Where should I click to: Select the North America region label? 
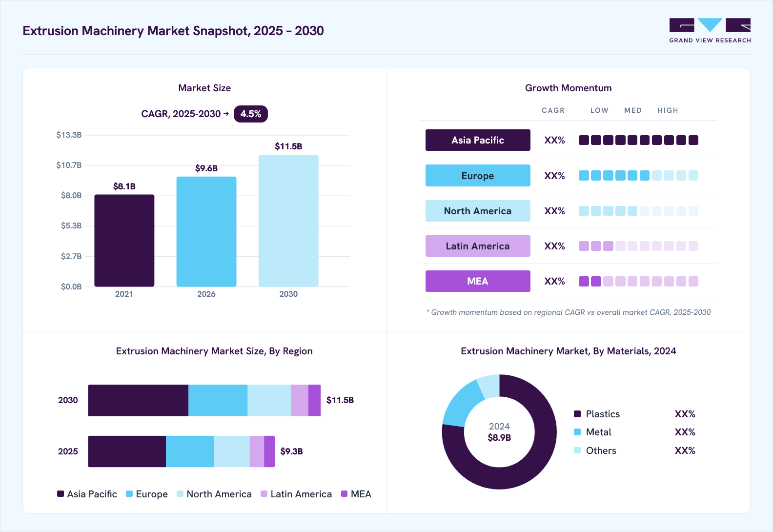tap(478, 211)
